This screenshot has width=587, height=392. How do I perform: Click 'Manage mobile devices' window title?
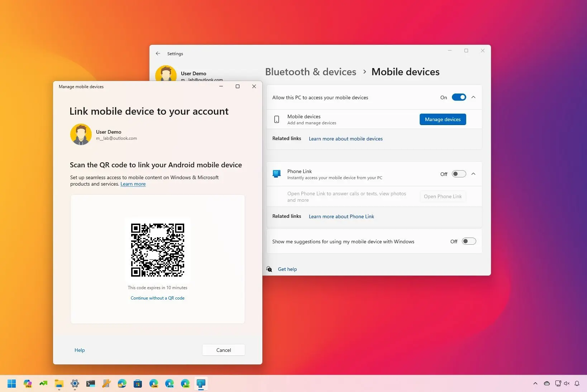[81, 87]
